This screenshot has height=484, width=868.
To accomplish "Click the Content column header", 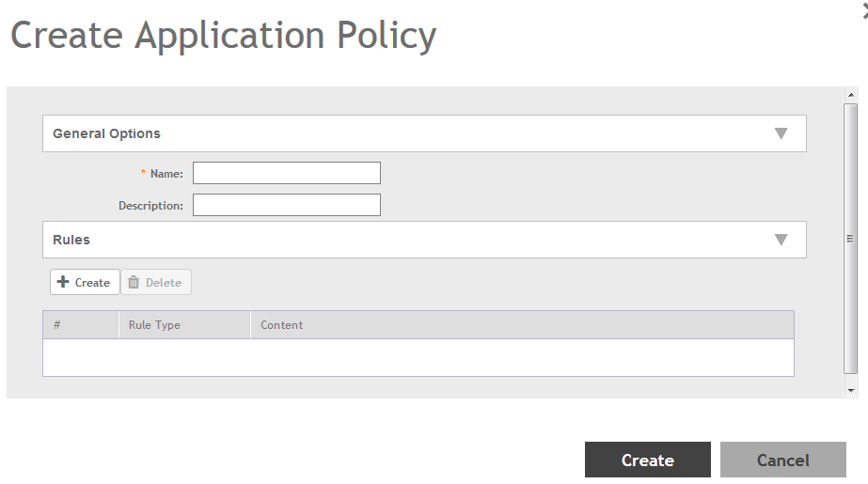I will click(522, 324).
